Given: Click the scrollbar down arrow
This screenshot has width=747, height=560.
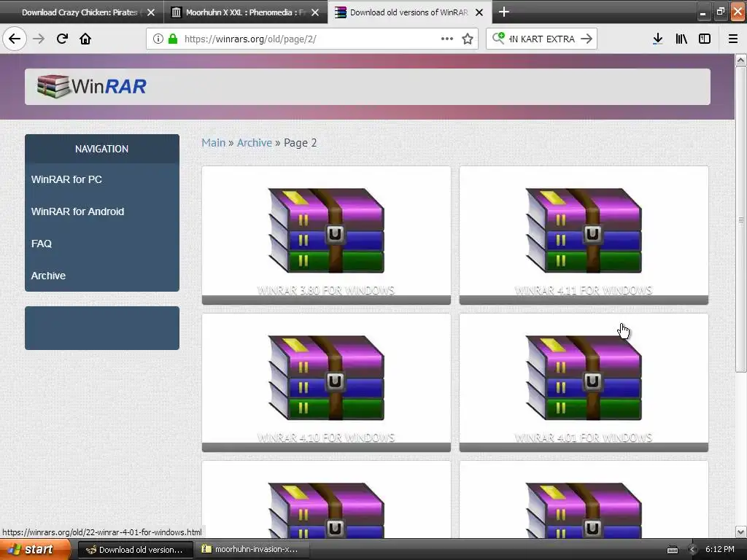Looking at the screenshot, I should 740,532.
